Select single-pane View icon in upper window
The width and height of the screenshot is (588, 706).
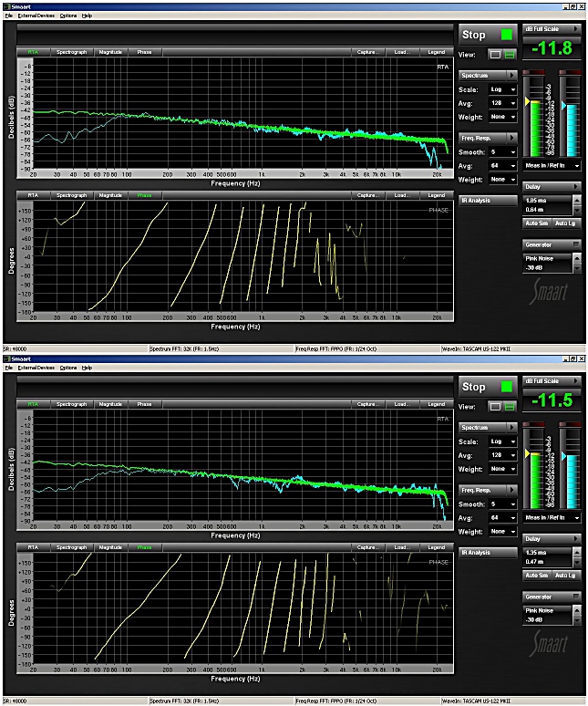pyautogui.click(x=495, y=55)
